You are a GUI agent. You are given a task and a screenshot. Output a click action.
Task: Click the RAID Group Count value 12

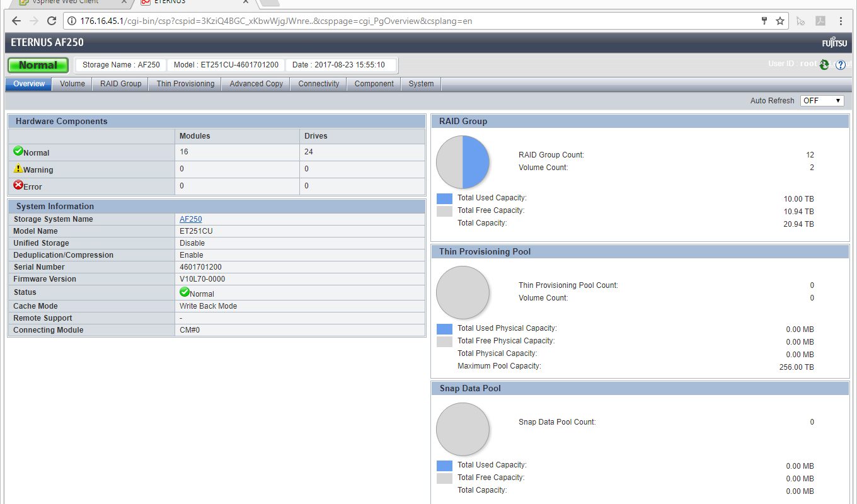(810, 155)
